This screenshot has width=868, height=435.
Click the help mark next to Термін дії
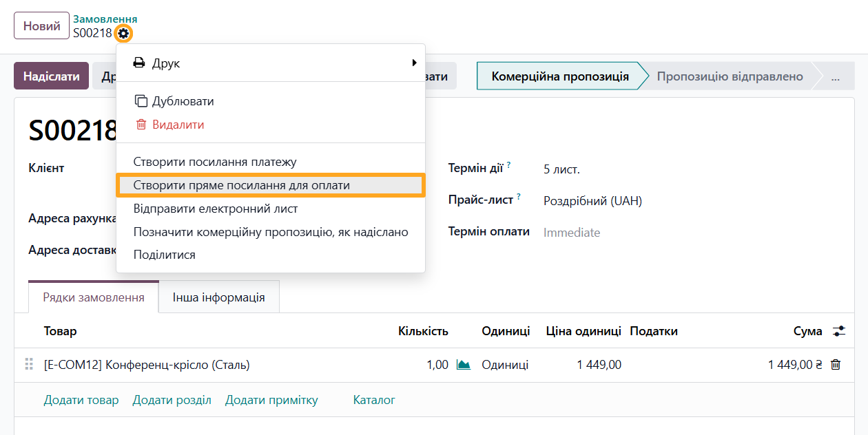click(509, 165)
